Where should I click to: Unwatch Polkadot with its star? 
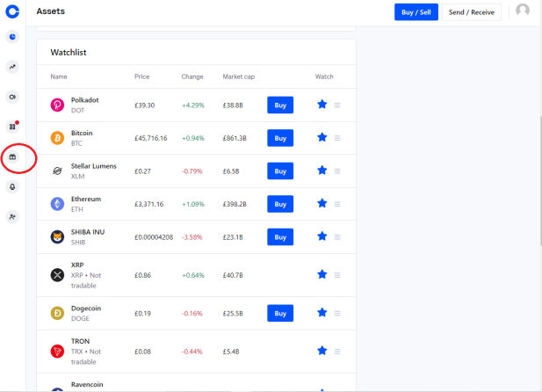coord(322,104)
